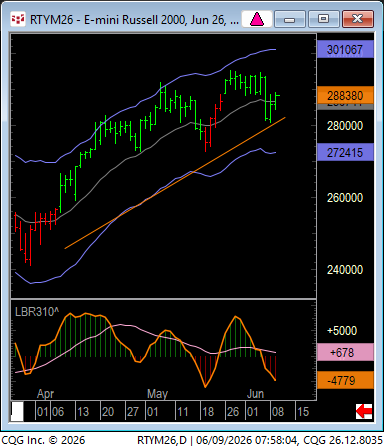
Task: Click the -4779 orange oscillator value
Action: coord(345,380)
